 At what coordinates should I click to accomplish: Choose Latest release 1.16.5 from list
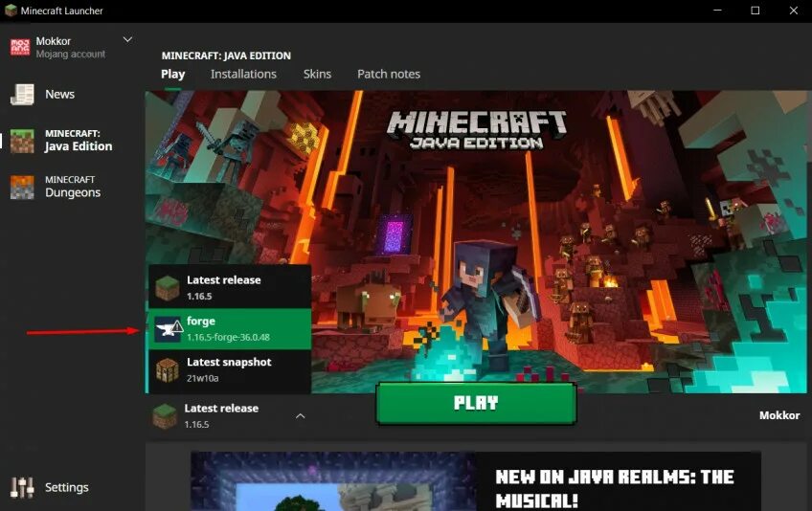point(230,287)
